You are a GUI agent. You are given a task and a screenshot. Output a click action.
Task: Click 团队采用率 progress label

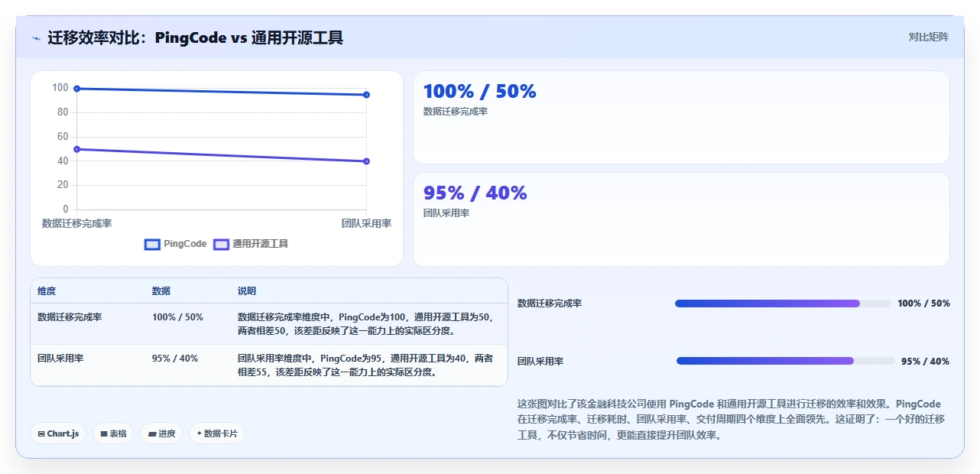click(540, 362)
